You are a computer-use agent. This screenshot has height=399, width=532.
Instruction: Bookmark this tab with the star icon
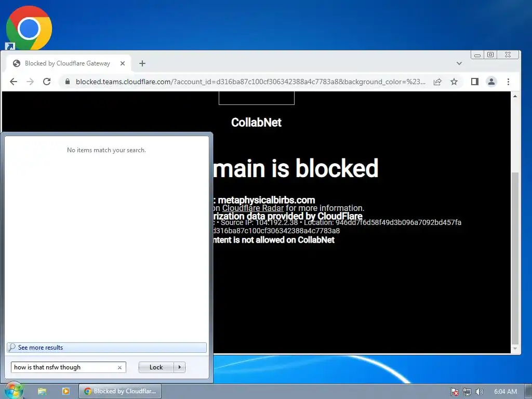click(454, 82)
